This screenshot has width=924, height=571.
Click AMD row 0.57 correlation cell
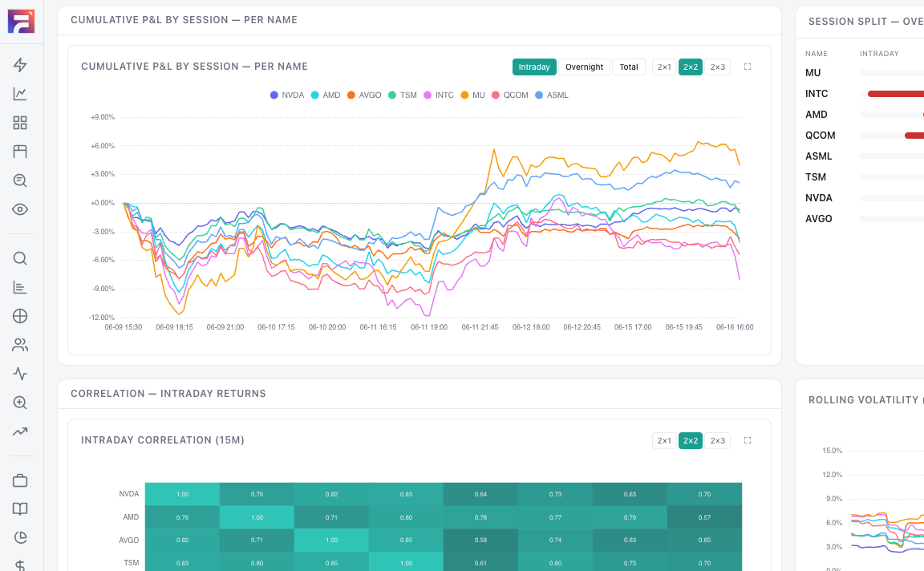[705, 516]
